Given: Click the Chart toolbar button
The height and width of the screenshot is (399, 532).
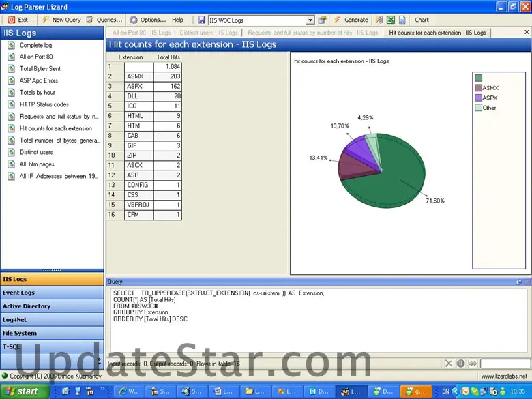Looking at the screenshot, I should (x=422, y=20).
